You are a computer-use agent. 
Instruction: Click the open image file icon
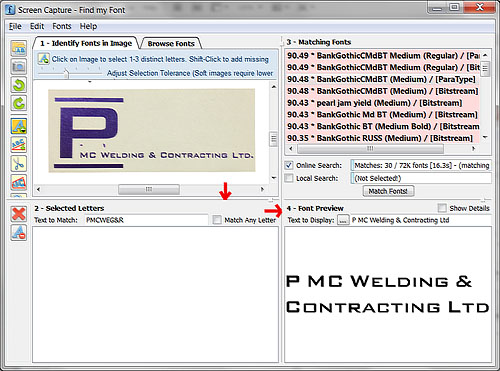click(19, 49)
